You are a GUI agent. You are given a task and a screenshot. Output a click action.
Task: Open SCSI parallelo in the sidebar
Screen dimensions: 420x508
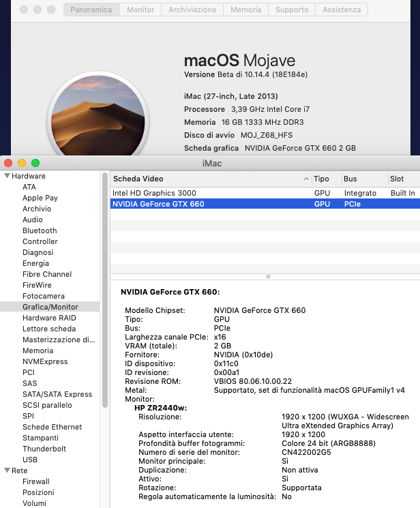point(47,405)
